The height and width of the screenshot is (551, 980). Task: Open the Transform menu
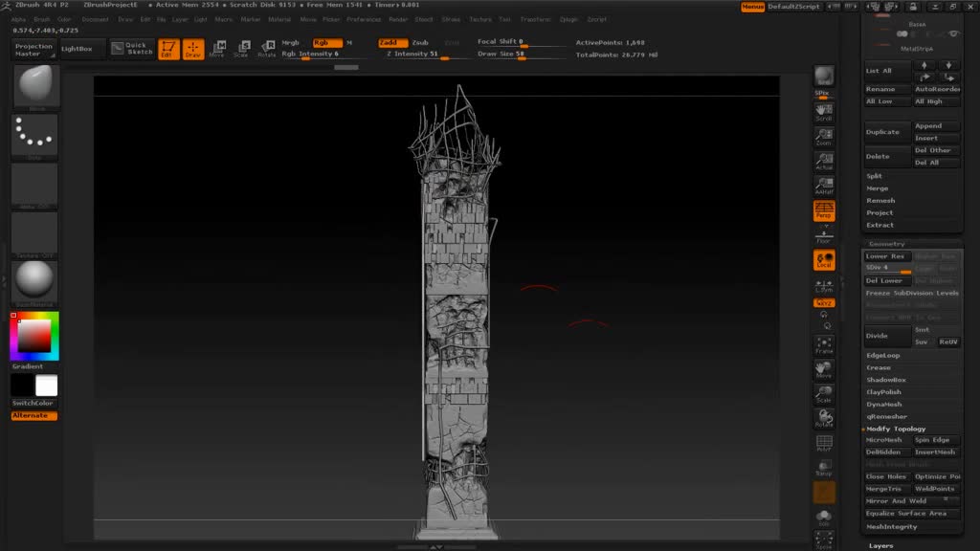pyautogui.click(x=535, y=19)
